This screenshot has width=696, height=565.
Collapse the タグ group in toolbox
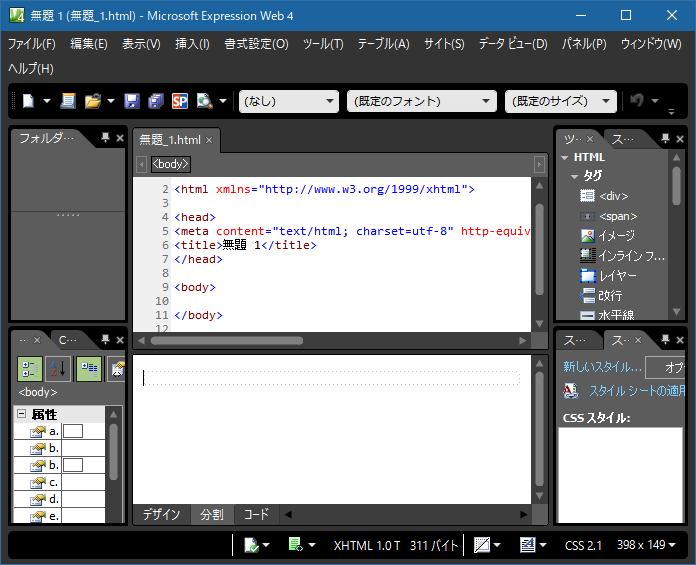(x=574, y=177)
